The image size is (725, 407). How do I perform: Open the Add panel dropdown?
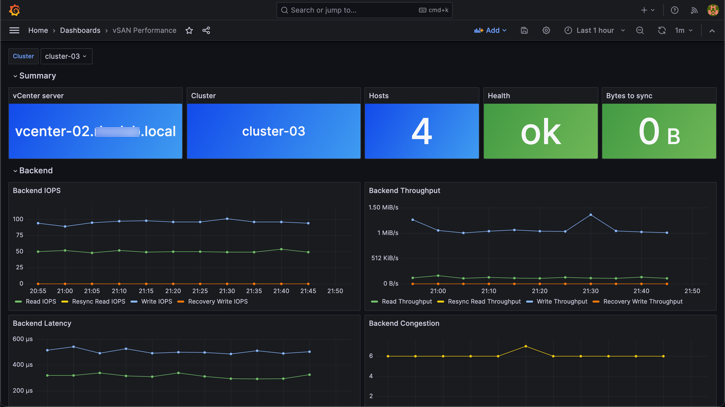(x=490, y=31)
